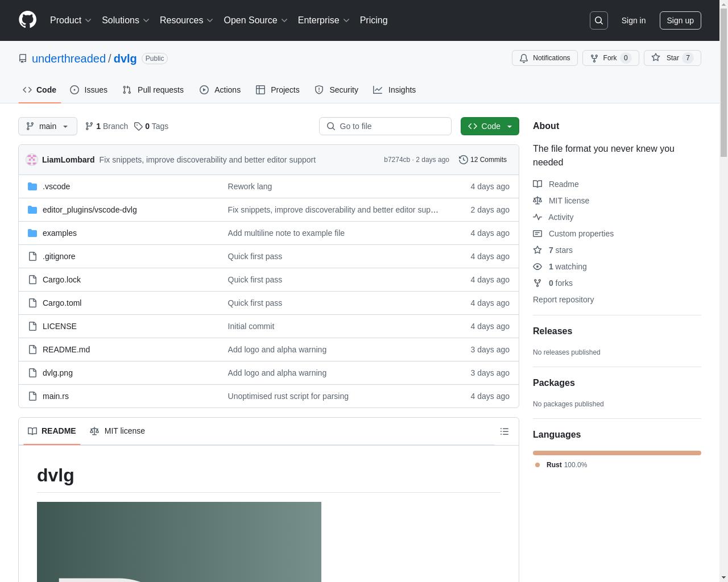Click the file icon for main.rs
The width and height of the screenshot is (728, 582).
pos(32,396)
